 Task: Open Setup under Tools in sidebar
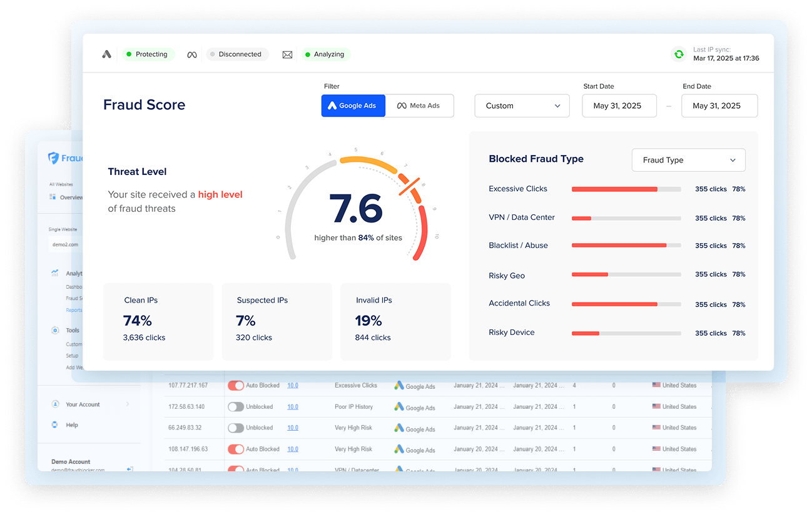coord(72,356)
